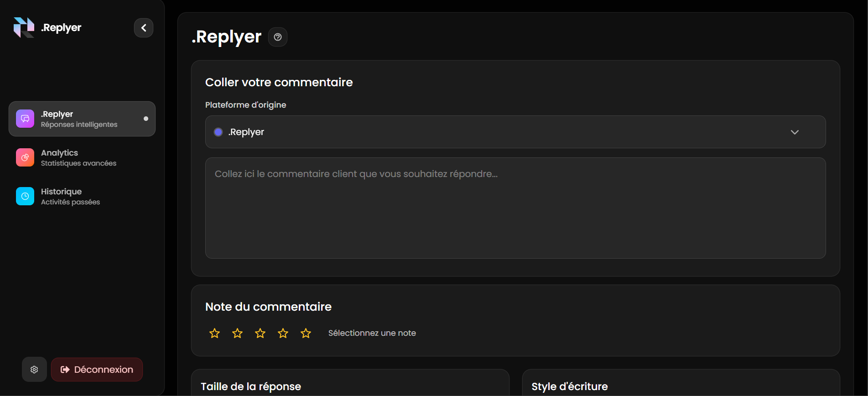Give a four-star rating
The image size is (868, 396).
pyautogui.click(x=283, y=333)
